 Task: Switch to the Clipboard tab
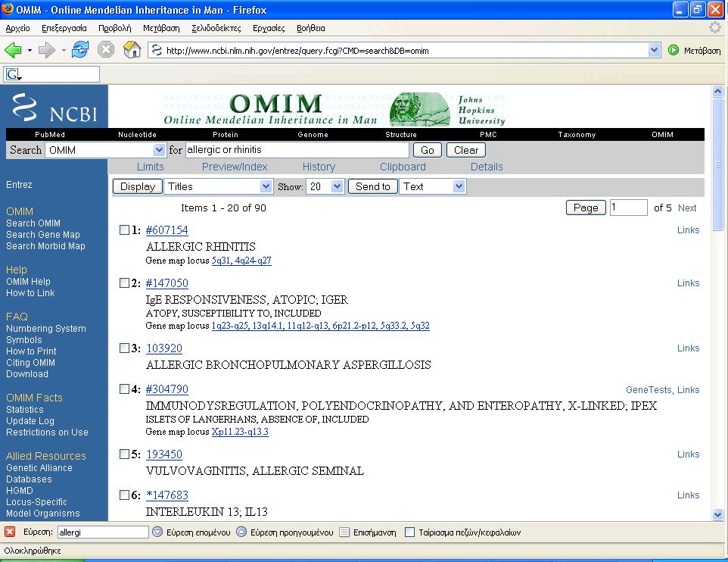[x=403, y=167]
